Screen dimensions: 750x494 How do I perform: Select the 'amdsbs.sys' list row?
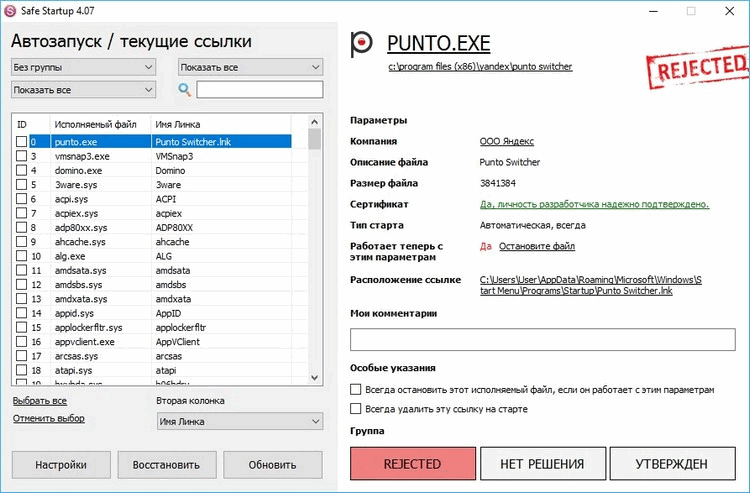[153, 285]
